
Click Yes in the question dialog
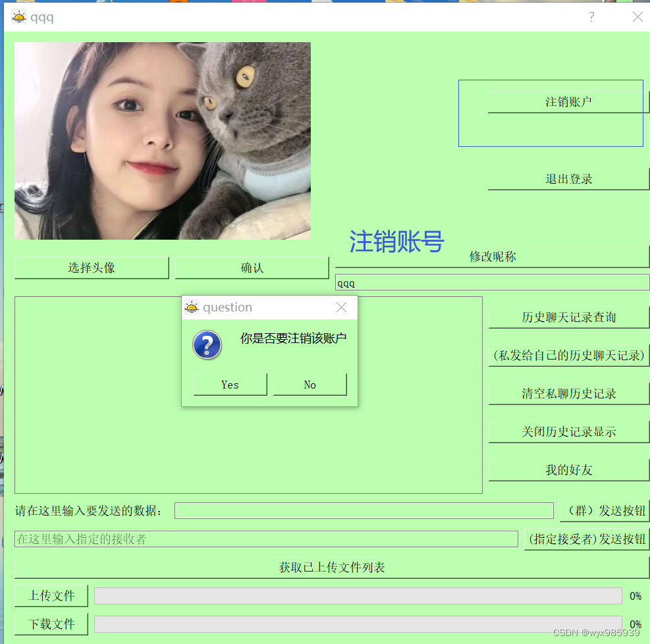coord(230,385)
